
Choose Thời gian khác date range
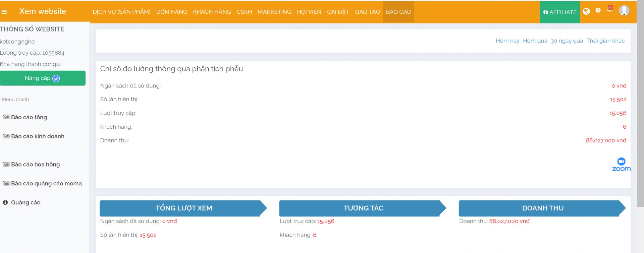[x=605, y=41]
